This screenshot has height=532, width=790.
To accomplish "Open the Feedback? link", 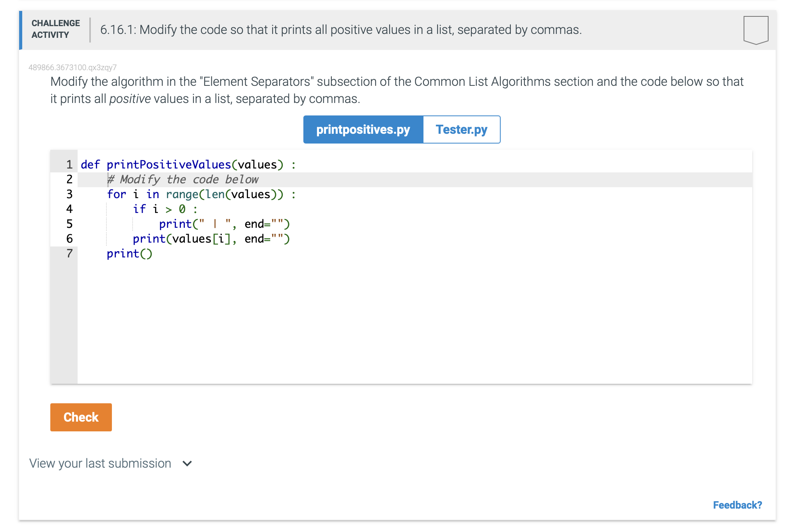I will tap(737, 505).
